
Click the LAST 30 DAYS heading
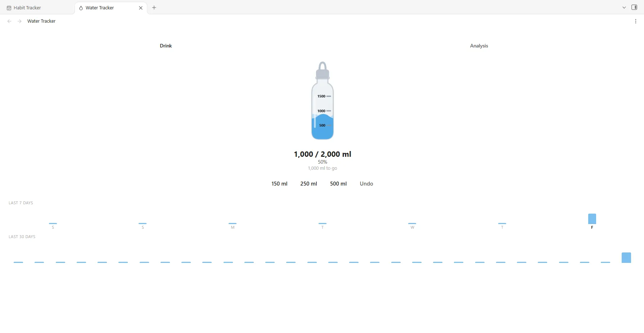point(22,237)
